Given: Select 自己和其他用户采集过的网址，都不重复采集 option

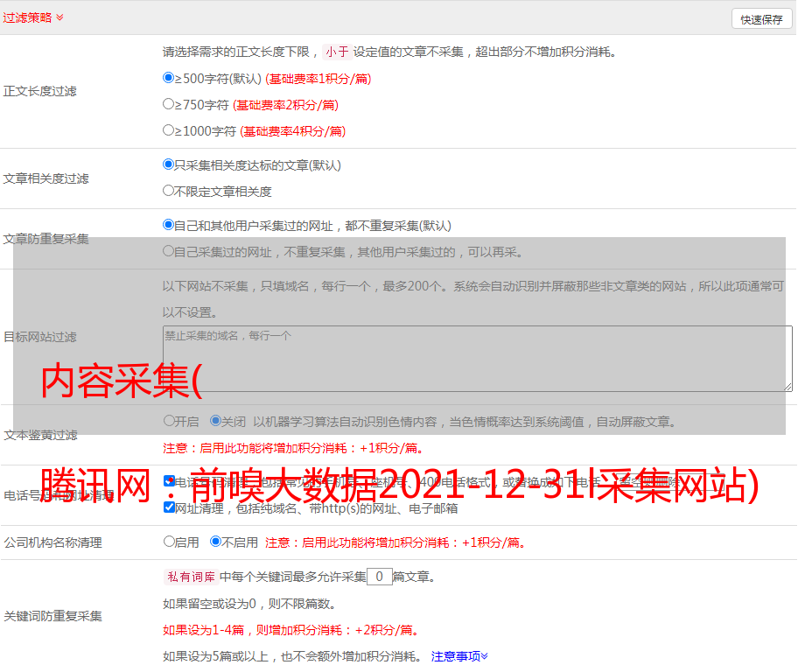Looking at the screenshot, I should tap(168, 225).
